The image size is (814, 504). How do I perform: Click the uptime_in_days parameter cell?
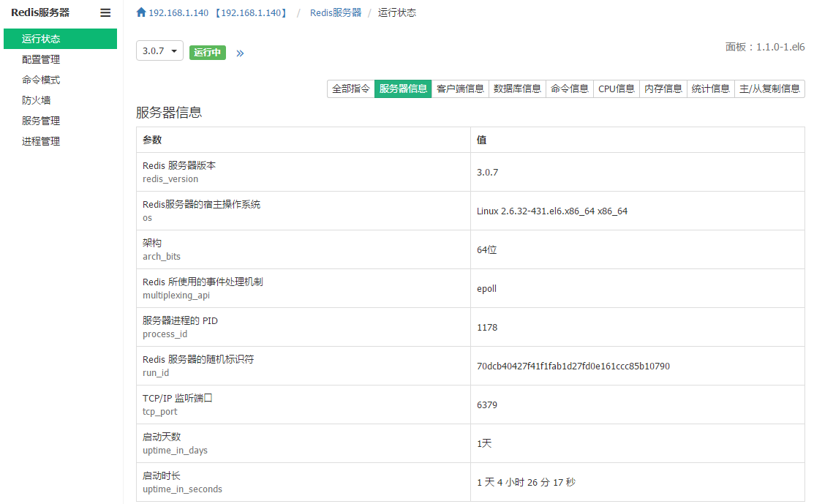[304, 443]
